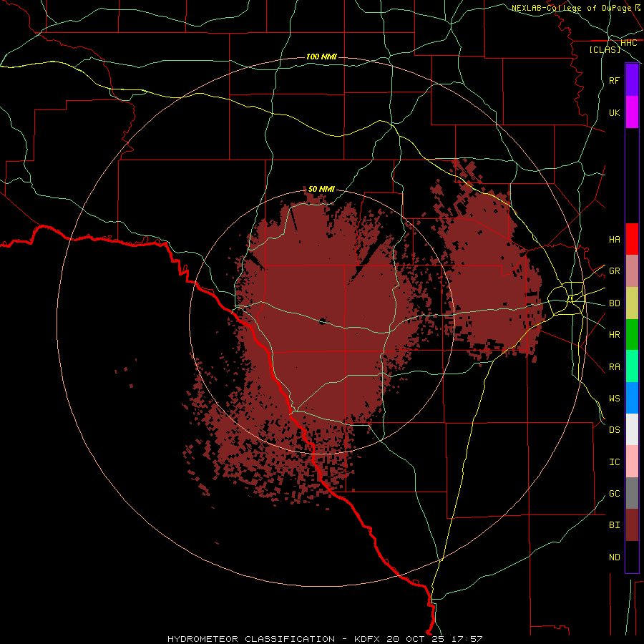Click the KDFX radar site identifier
The width and height of the screenshot is (644, 644).
[367, 639]
